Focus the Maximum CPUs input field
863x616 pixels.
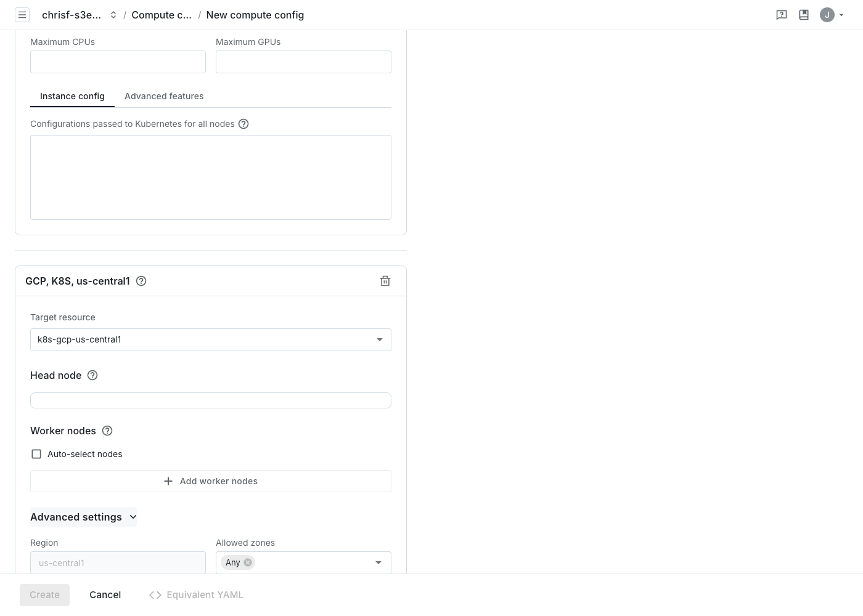tap(118, 62)
